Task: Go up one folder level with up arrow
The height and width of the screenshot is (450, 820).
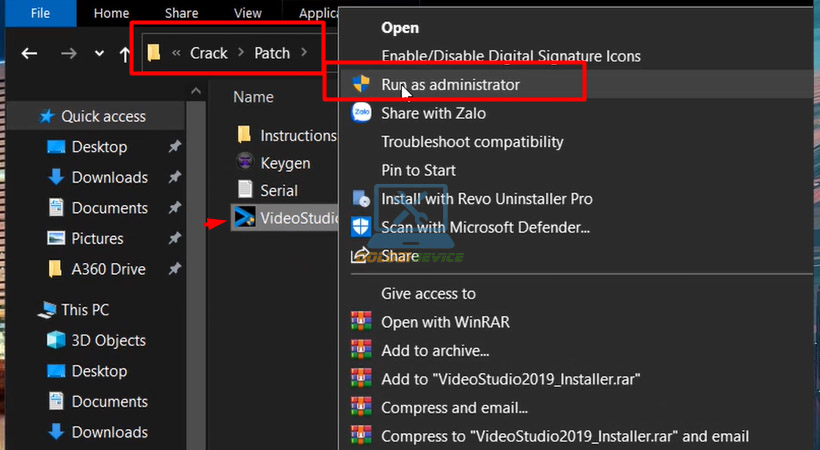Action: click(x=124, y=53)
